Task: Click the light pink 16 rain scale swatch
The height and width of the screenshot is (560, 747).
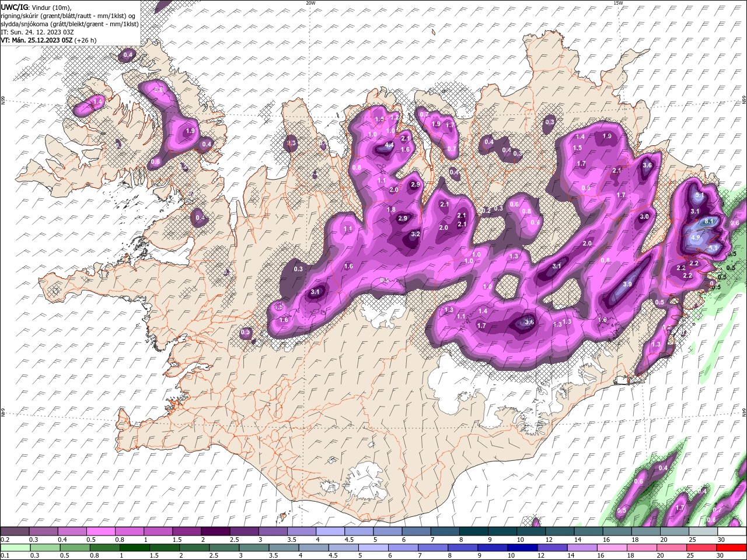Action: 611,548
